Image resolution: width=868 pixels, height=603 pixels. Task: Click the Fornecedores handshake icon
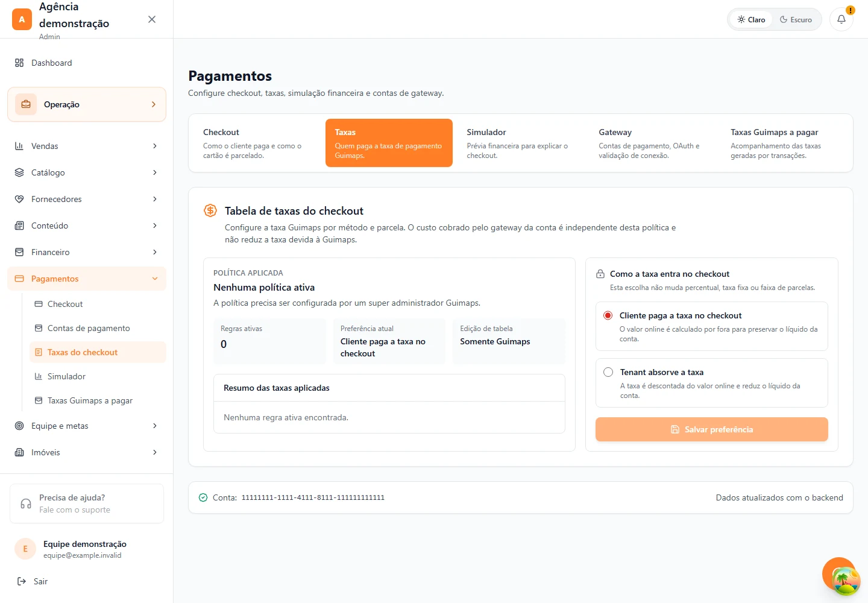click(x=19, y=199)
